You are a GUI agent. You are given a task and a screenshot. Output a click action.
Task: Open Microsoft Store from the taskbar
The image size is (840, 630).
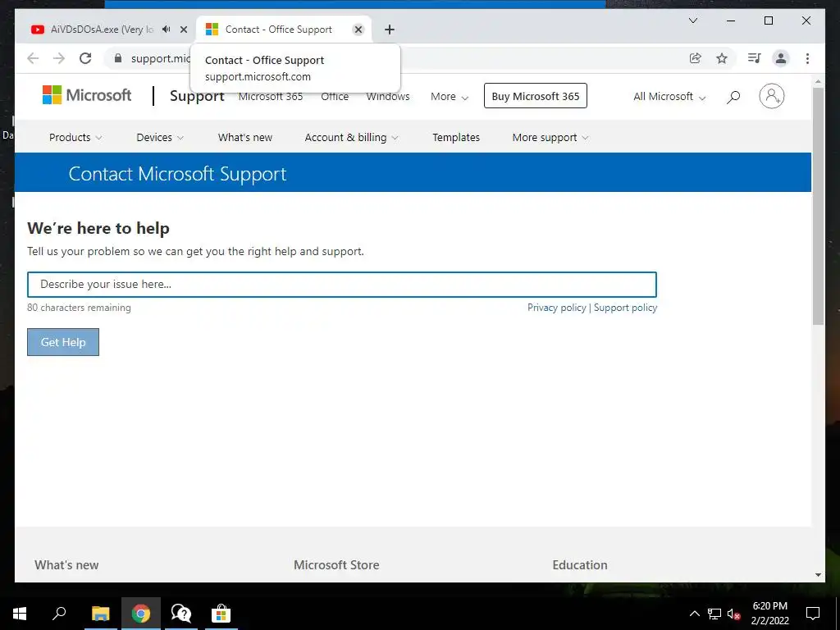[x=221, y=614]
